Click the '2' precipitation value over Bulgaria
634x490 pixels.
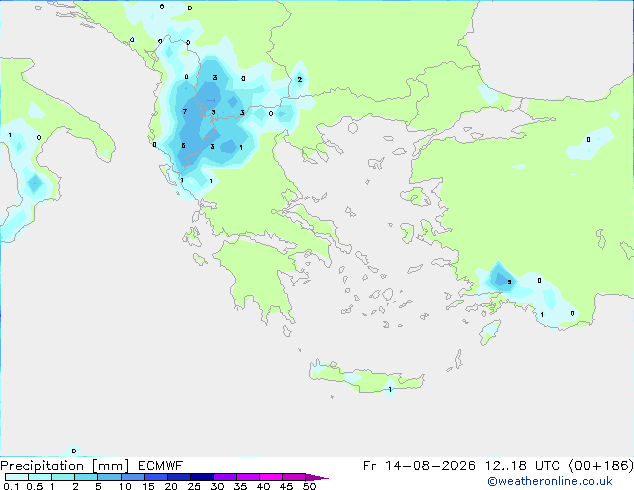pos(300,79)
